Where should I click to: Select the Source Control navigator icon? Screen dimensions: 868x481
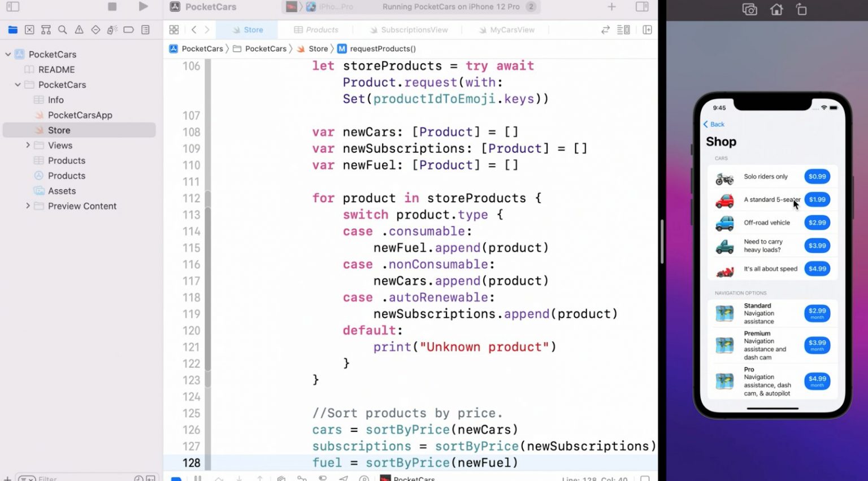pyautogui.click(x=29, y=30)
